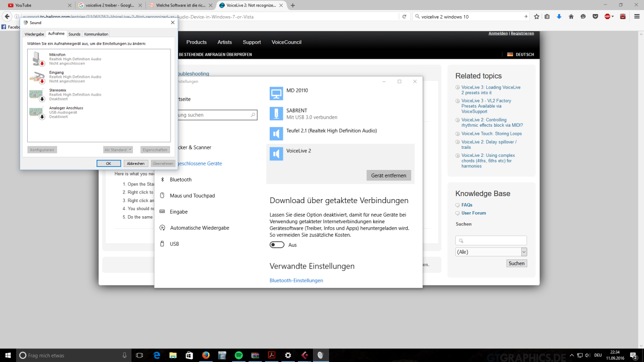Switch to the voicelive 2 treiber Google tab

pyautogui.click(x=111, y=5)
